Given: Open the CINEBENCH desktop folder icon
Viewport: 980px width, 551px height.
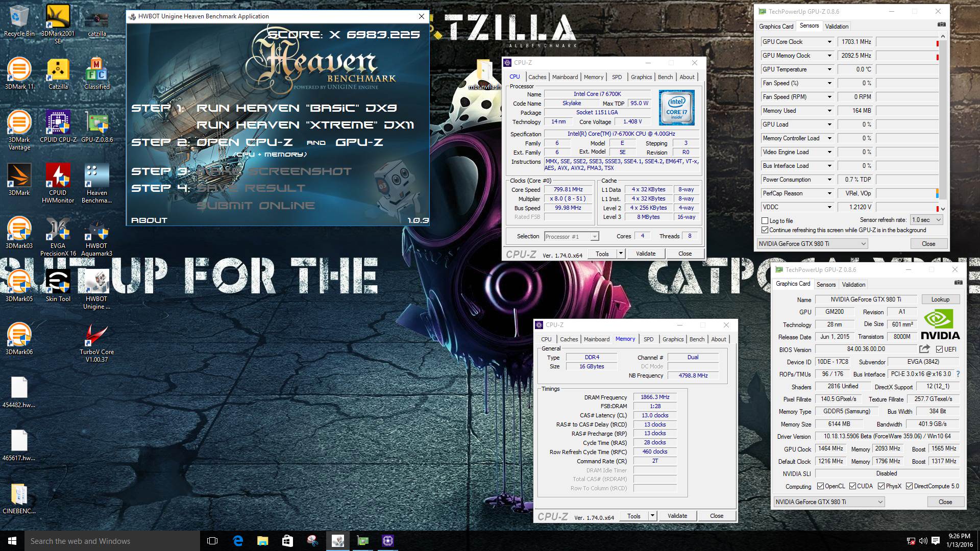Looking at the screenshot, I should click(x=19, y=499).
